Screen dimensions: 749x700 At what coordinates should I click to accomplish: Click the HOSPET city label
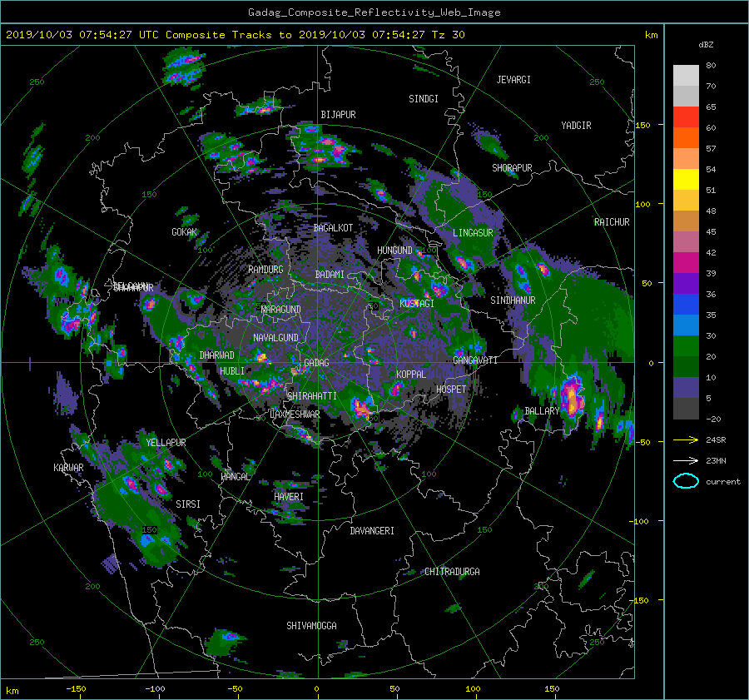451,390
